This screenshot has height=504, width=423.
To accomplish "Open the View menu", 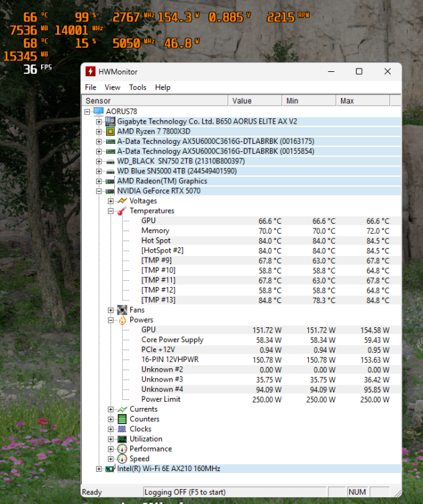I will point(112,87).
